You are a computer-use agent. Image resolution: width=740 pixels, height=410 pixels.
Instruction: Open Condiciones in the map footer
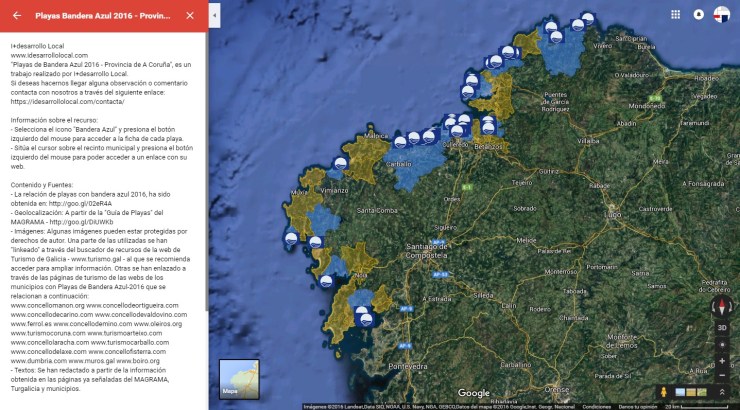597,406
